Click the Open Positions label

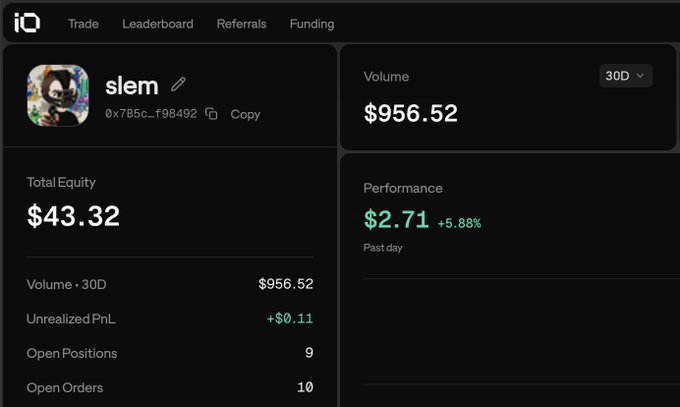(72, 354)
